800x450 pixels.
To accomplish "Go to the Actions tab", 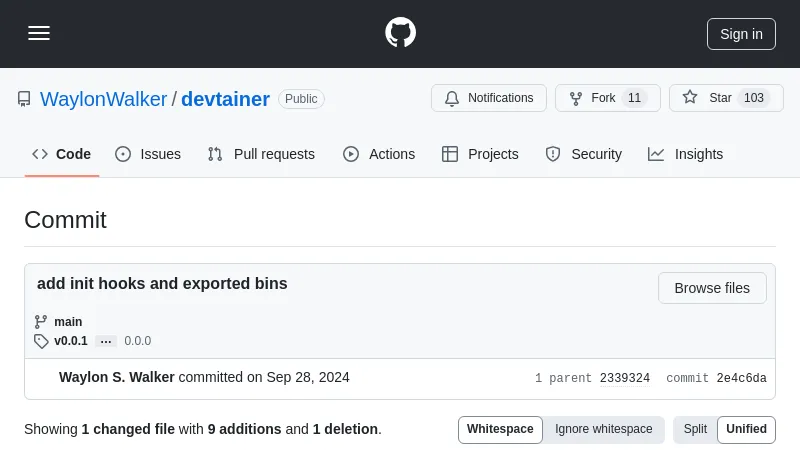I will [379, 154].
